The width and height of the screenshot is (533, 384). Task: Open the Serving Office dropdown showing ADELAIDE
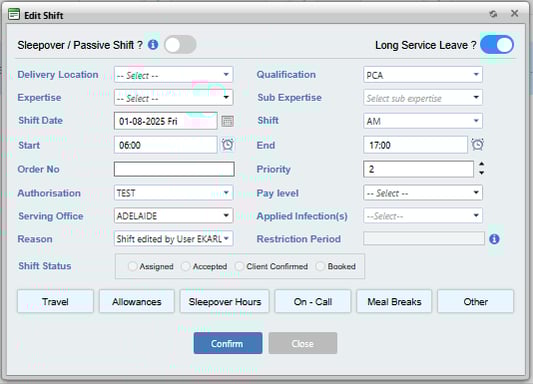(x=173, y=216)
